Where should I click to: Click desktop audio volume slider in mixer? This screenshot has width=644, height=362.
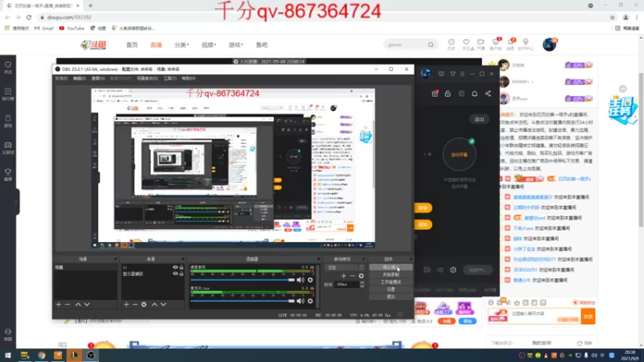pyautogui.click(x=243, y=280)
